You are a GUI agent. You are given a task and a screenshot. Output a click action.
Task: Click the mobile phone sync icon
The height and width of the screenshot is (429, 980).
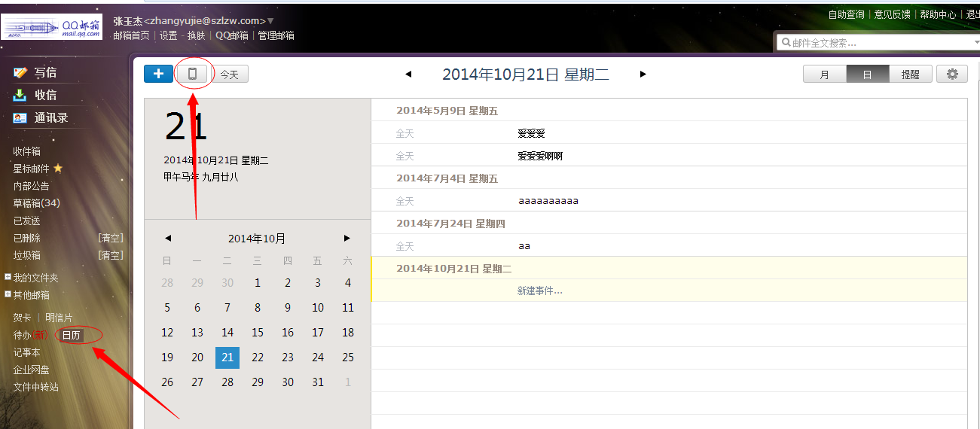(x=192, y=74)
